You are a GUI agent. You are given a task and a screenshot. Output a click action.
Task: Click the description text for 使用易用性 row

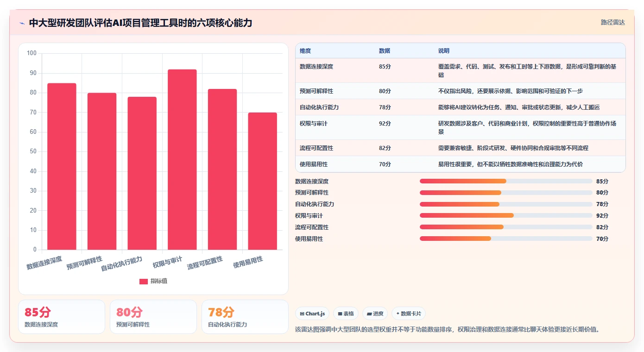511,164
